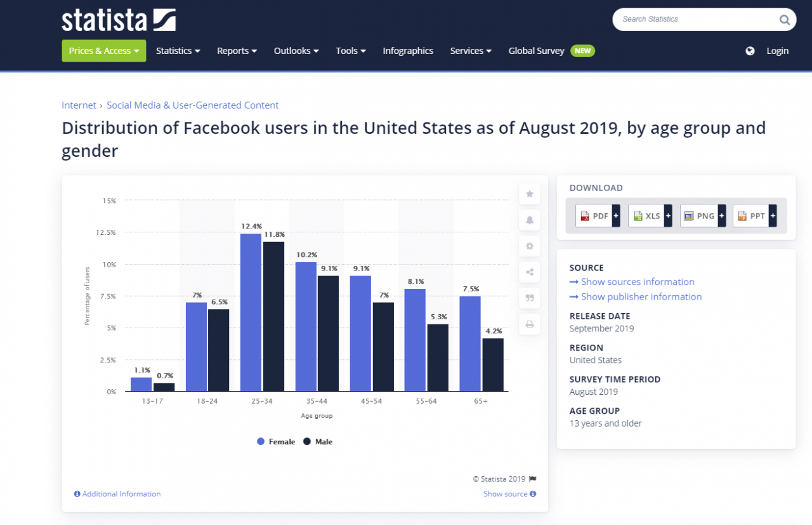
Task: Open the language globe selector
Action: (750, 51)
